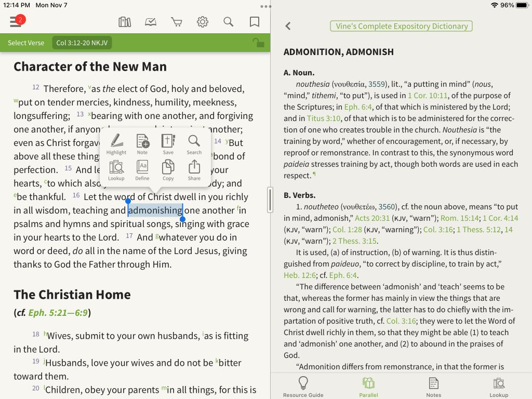
Task: Tap "The Christian Home" heading
Action: pos(72,295)
